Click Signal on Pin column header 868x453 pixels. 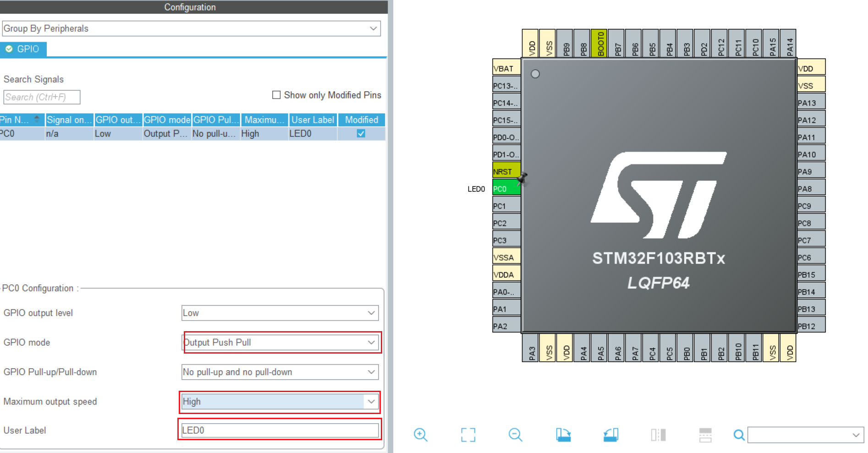click(x=69, y=120)
